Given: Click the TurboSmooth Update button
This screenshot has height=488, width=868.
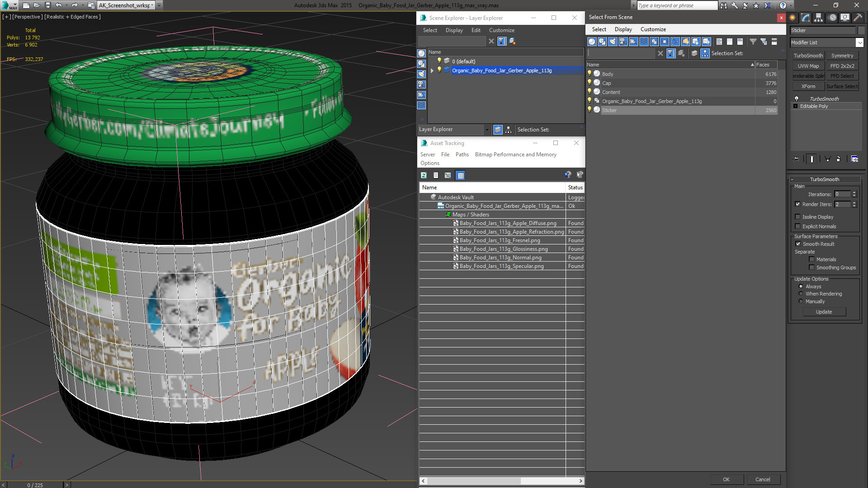Looking at the screenshot, I should click(824, 312).
